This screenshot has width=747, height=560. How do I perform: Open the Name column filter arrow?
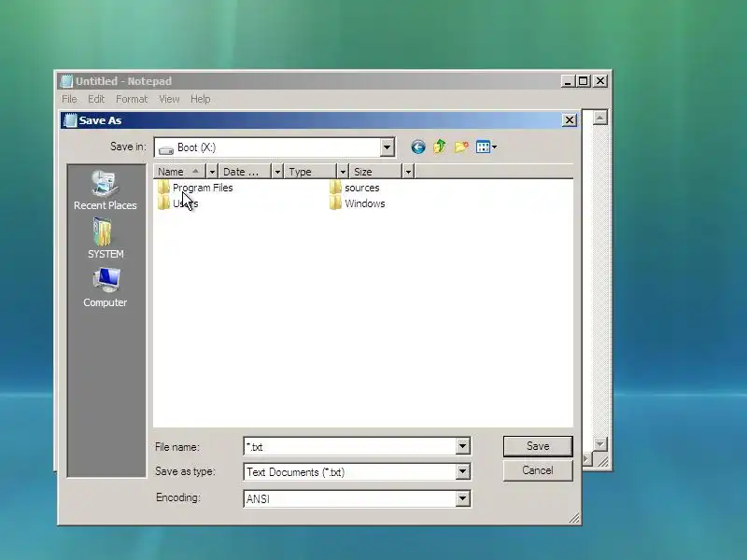212,172
